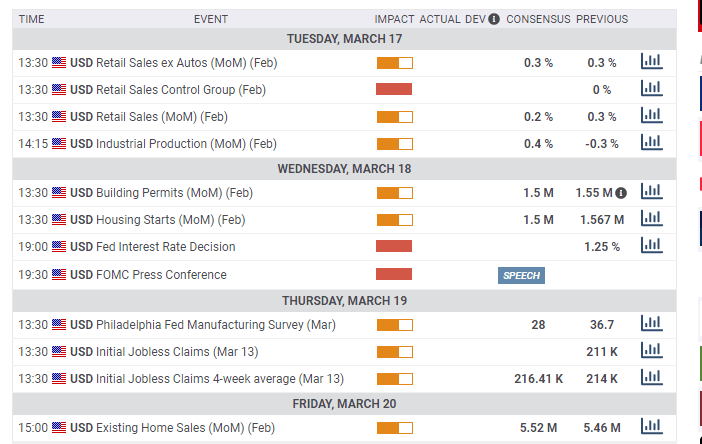Click the SPEECH badge for FOMC Press Conference
The image size is (702, 444).
pyautogui.click(x=521, y=275)
